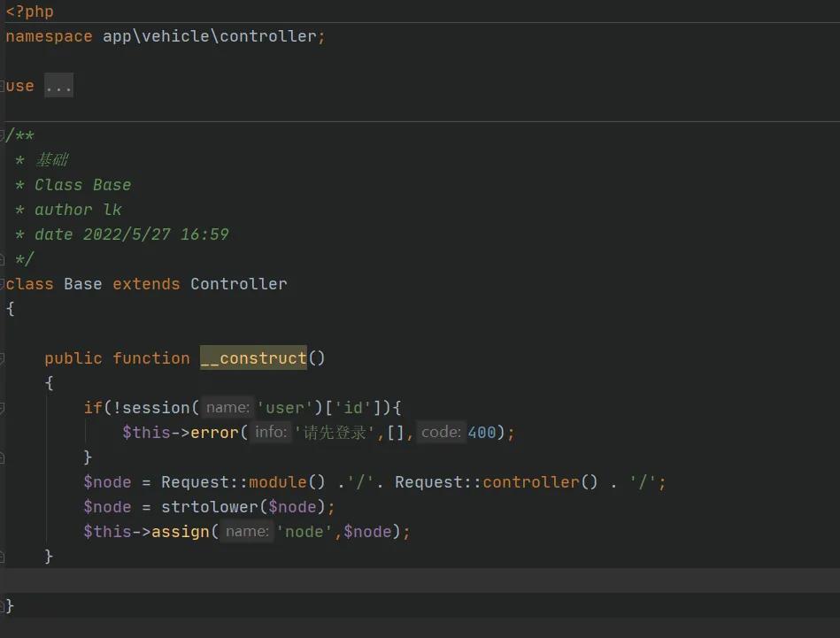840x638 pixels.
Task: Click the 'name:' hint in assign call
Action: click(247, 531)
